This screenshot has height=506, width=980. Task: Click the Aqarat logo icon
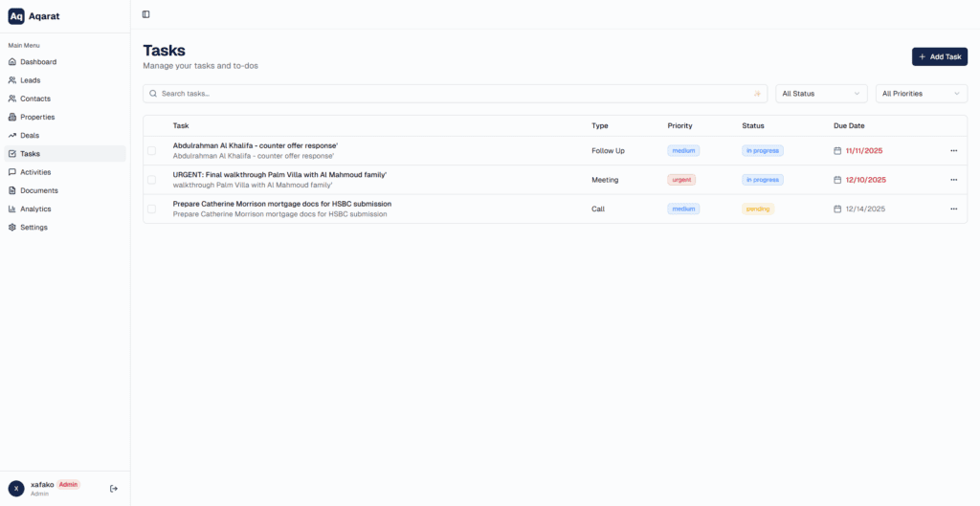tap(16, 16)
